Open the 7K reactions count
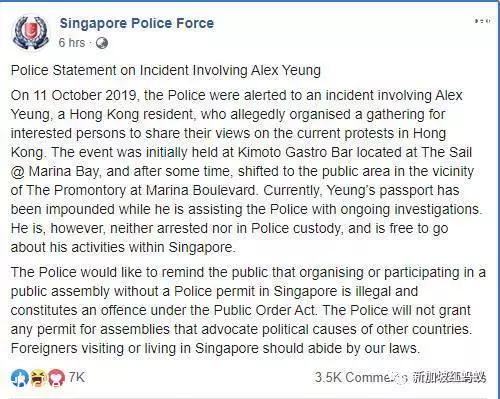This screenshot has height=399, width=500. pyautogui.click(x=77, y=377)
